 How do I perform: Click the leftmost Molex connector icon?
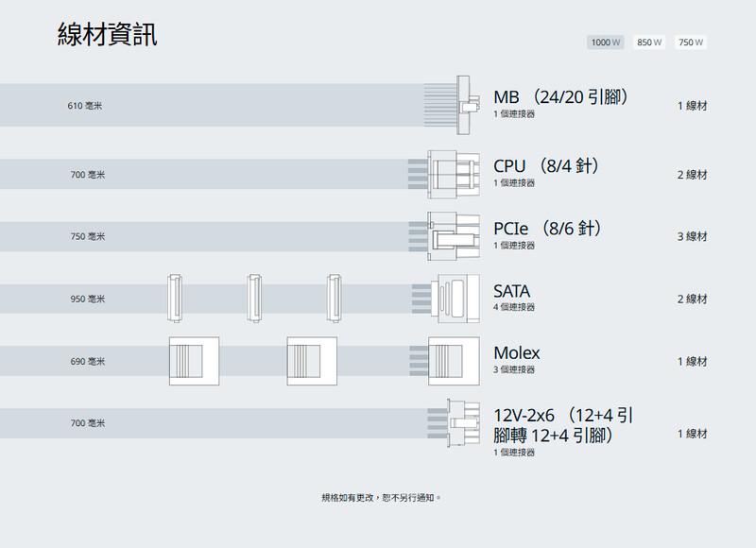pos(194,361)
